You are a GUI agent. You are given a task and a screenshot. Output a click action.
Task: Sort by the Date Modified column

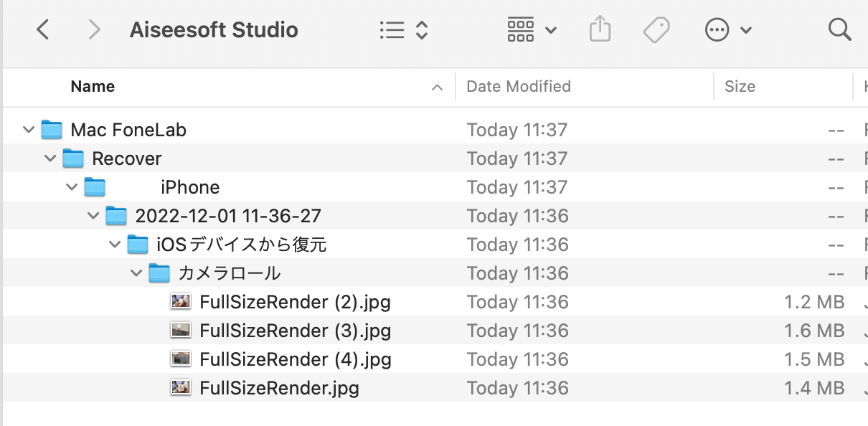(x=519, y=87)
